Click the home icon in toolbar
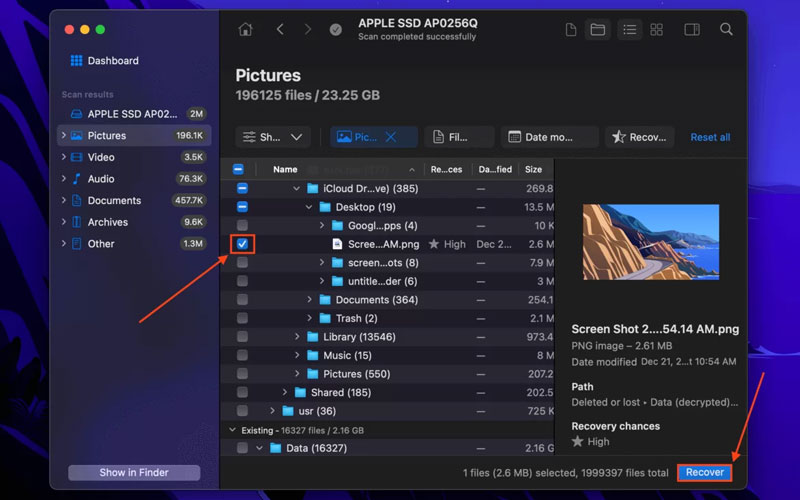Image resolution: width=800 pixels, height=500 pixels. click(245, 30)
